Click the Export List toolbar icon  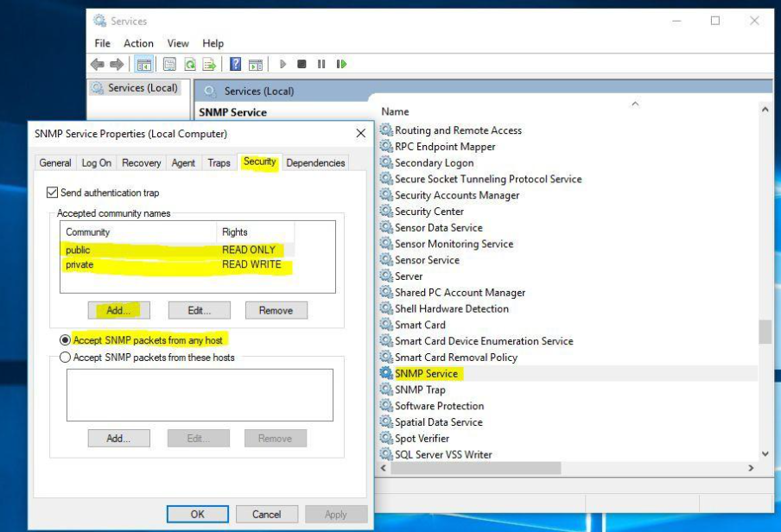209,64
